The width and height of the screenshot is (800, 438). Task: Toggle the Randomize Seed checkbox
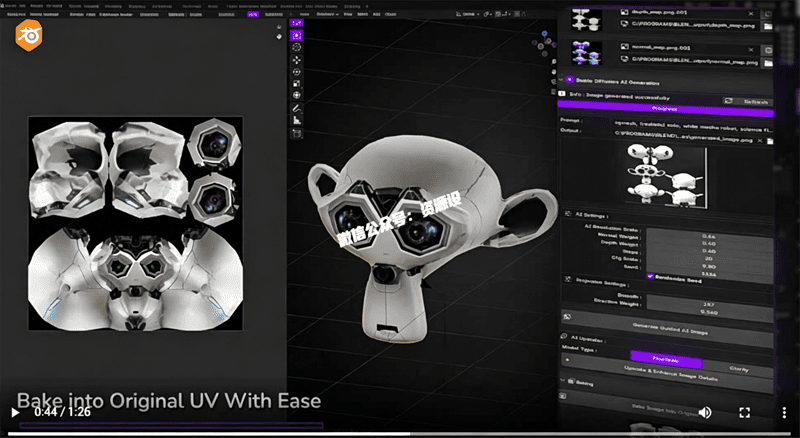click(x=652, y=276)
